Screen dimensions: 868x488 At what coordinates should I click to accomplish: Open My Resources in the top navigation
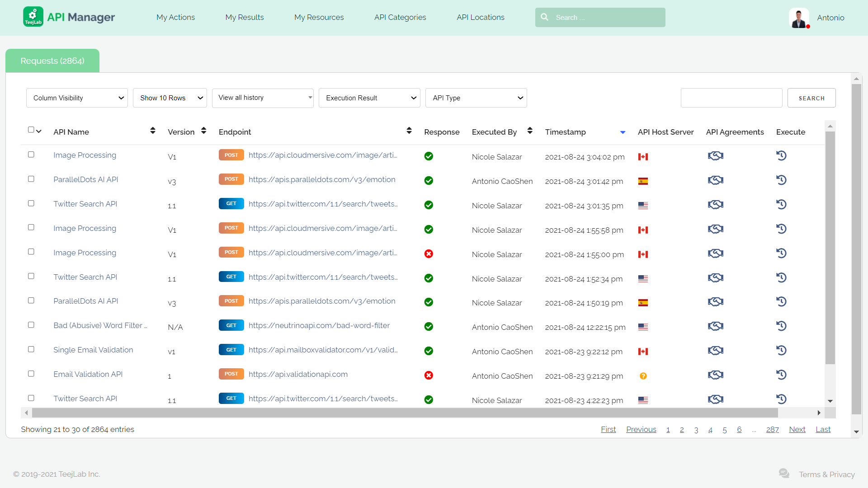click(x=319, y=17)
